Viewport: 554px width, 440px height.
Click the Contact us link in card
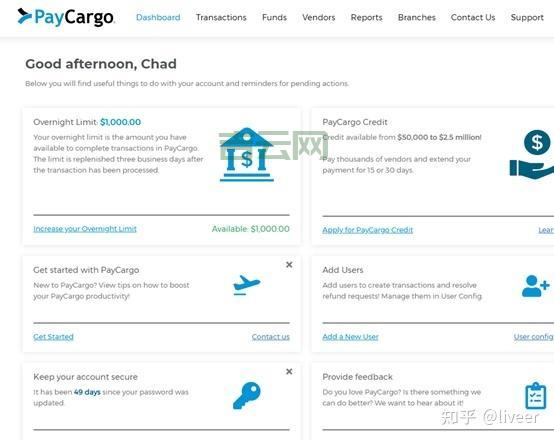coord(271,337)
